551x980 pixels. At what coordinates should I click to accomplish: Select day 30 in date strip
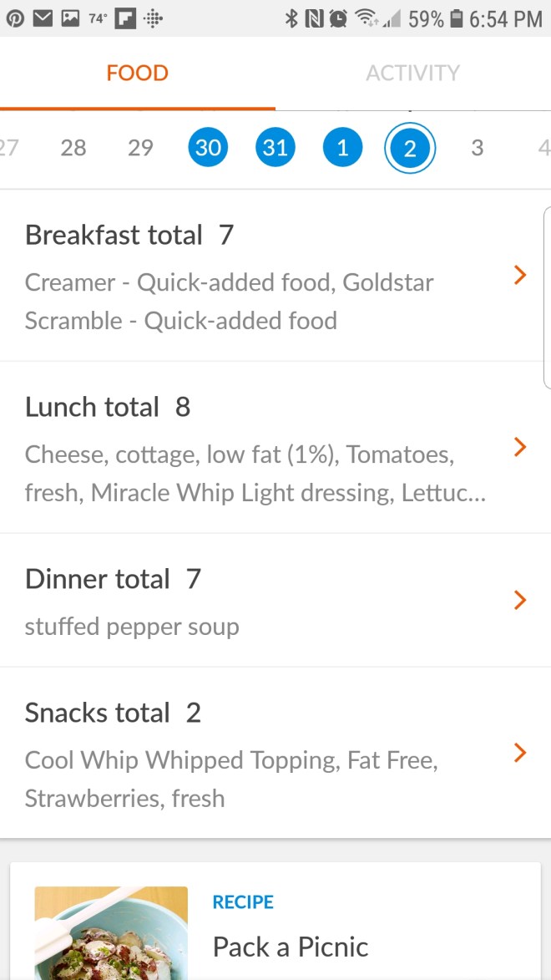click(x=208, y=148)
